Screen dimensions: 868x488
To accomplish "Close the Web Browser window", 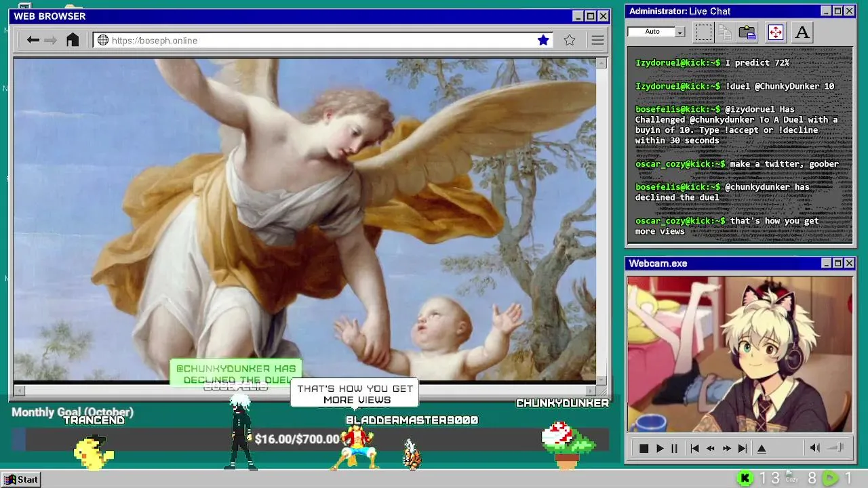I will click(602, 16).
